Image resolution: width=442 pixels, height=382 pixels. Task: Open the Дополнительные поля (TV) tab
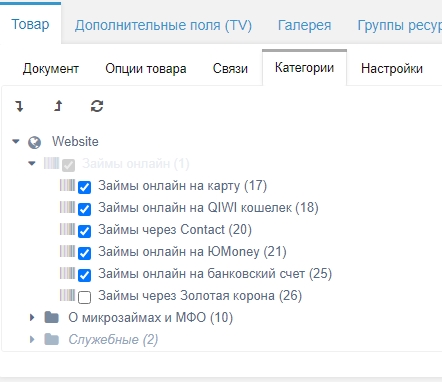coord(163,25)
